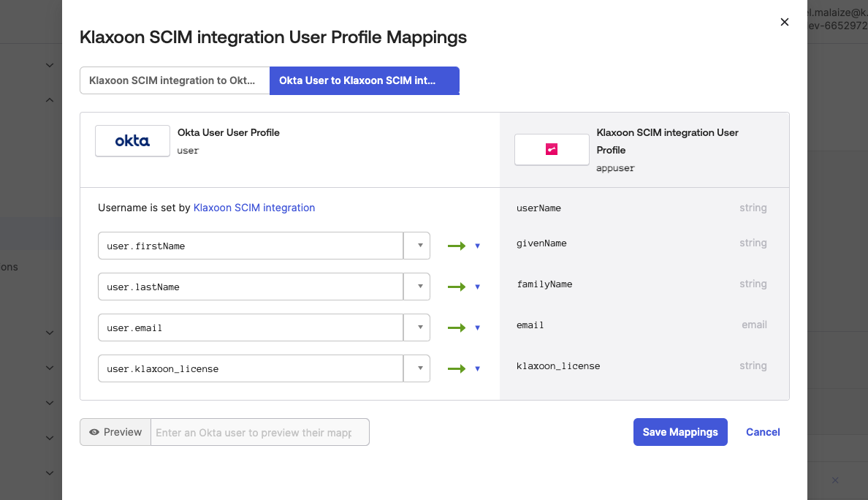Click the Cancel link
Viewport: 868px width, 500px height.
[763, 432]
